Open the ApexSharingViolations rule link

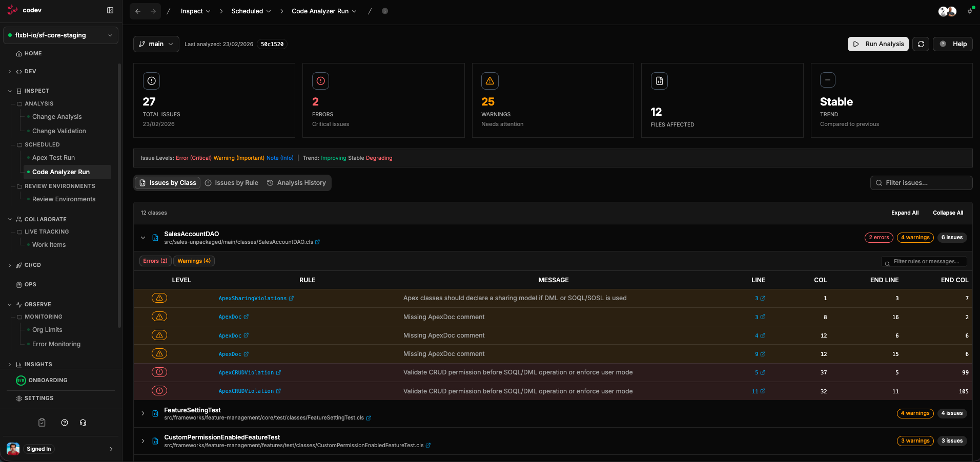pyautogui.click(x=253, y=298)
